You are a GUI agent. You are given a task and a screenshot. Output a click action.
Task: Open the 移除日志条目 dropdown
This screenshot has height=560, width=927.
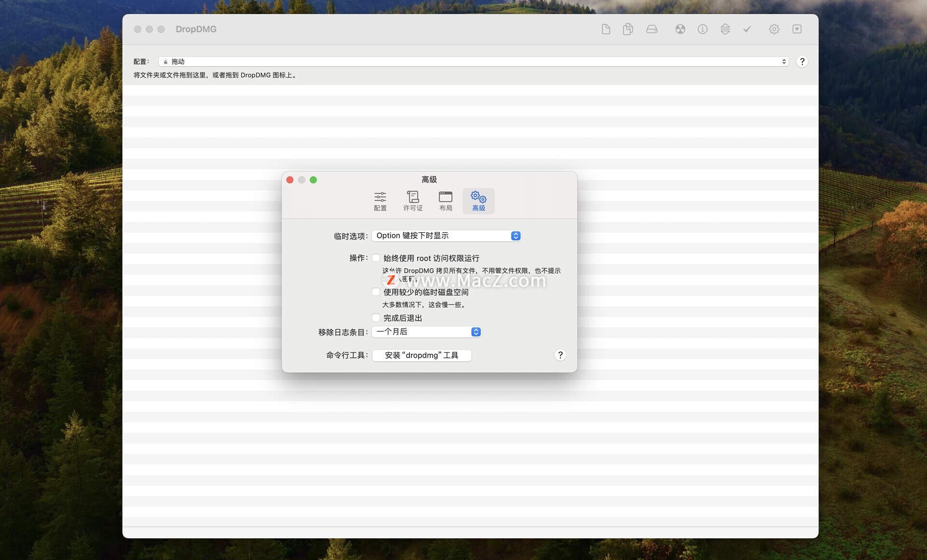pyautogui.click(x=427, y=332)
